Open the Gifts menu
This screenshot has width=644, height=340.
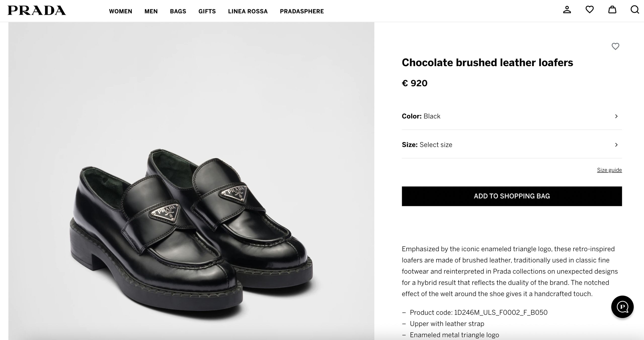click(207, 11)
